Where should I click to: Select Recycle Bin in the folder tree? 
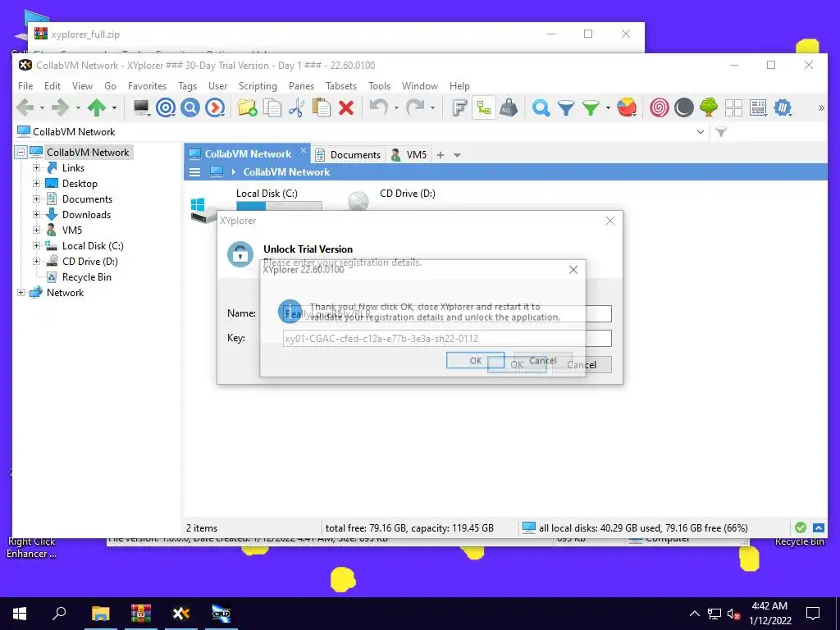[86, 277]
